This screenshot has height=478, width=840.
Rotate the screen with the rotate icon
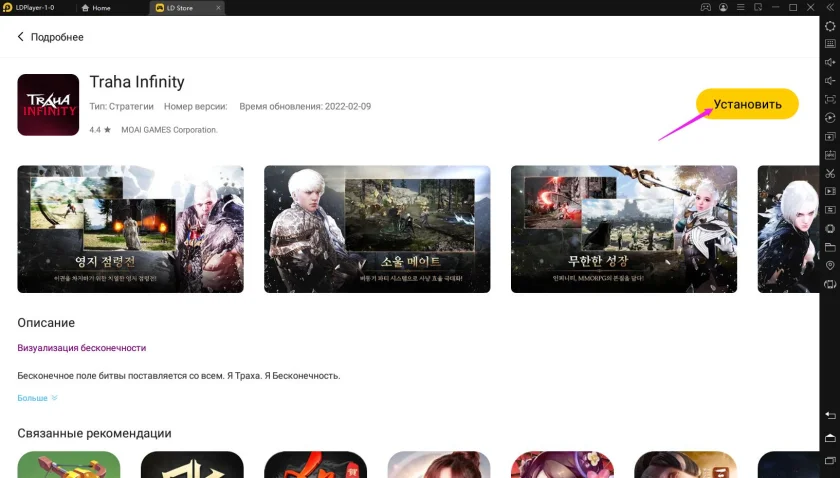[830, 284]
